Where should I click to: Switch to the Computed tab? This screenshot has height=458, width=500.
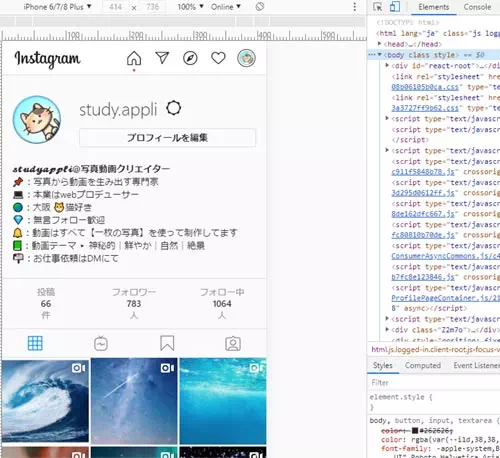pos(423,366)
